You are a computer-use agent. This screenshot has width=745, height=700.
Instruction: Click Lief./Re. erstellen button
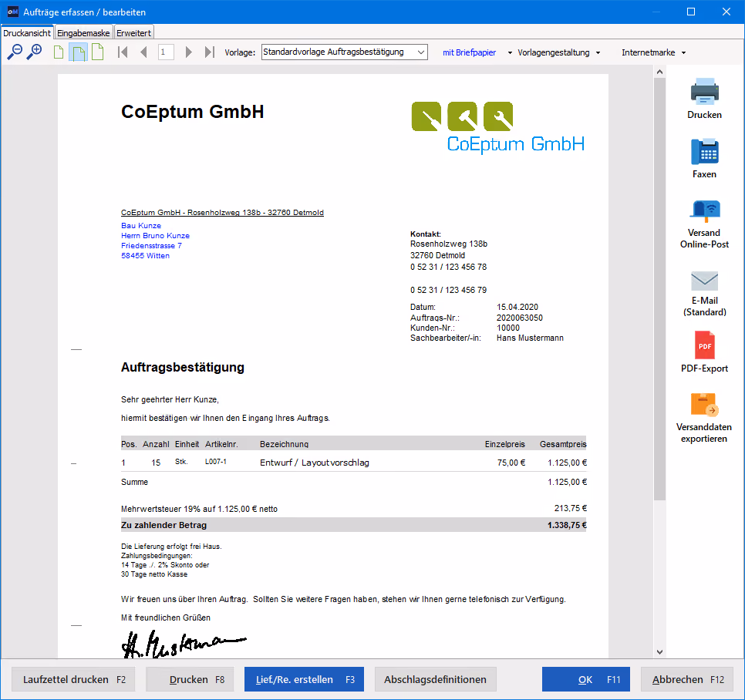click(x=304, y=679)
